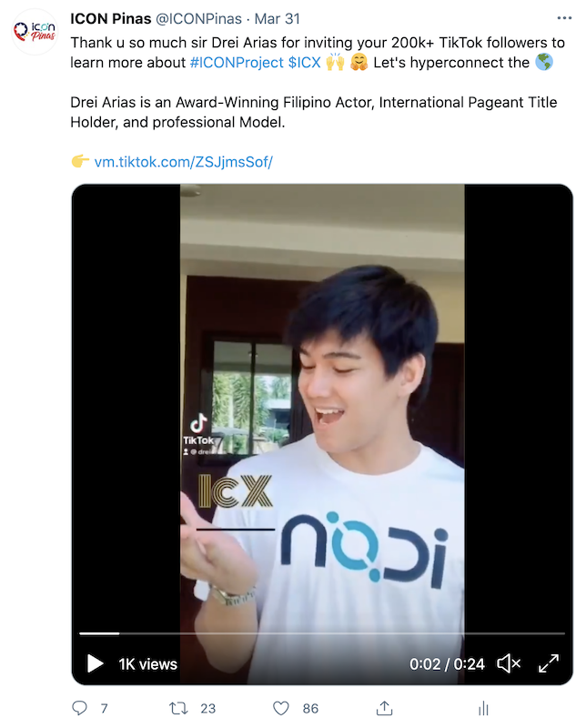Open the share tweet icon
586x728 pixels.
point(384,708)
